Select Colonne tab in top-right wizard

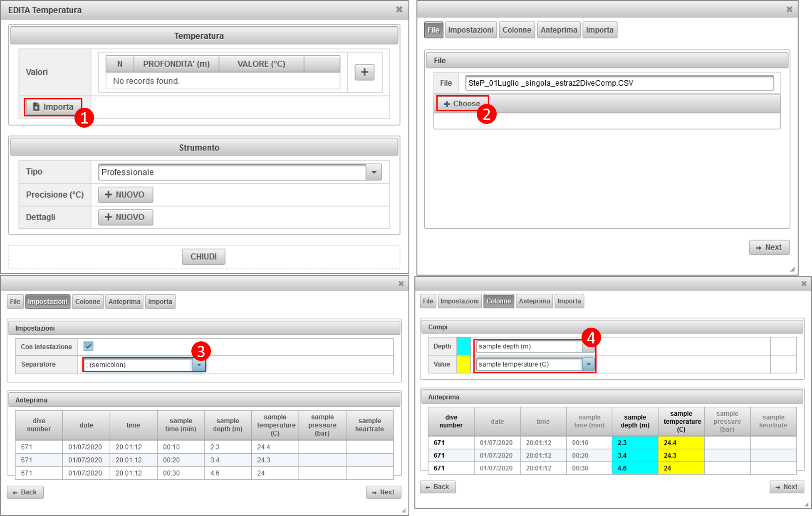517,30
